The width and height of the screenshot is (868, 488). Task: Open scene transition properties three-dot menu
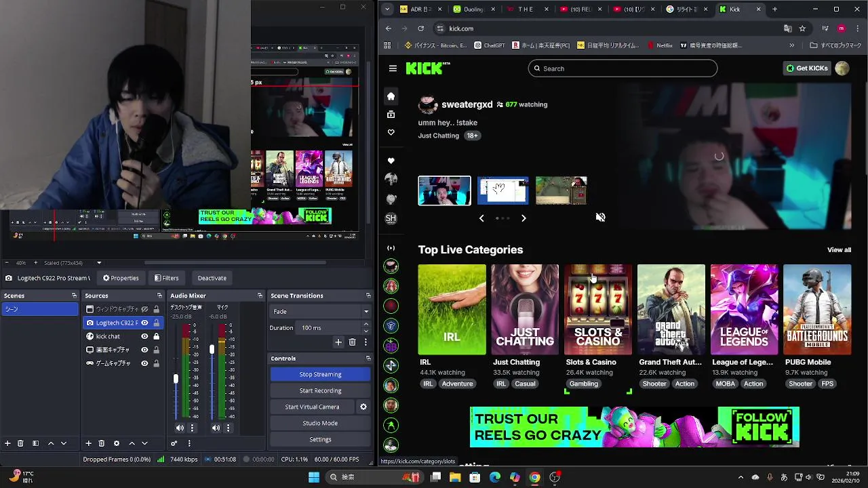click(366, 342)
